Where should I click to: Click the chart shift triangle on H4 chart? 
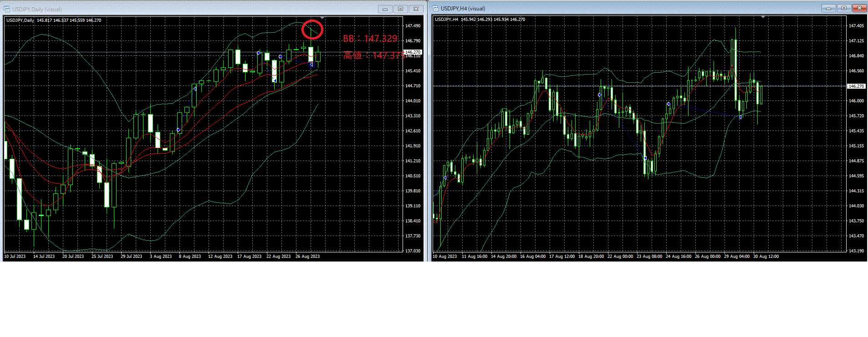click(x=763, y=17)
